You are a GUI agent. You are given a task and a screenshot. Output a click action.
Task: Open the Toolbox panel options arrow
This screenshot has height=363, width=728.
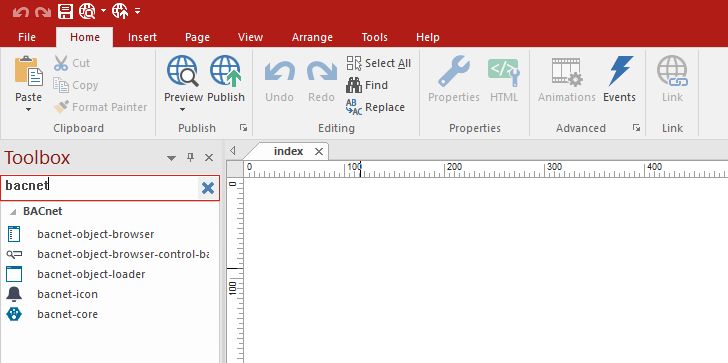(x=171, y=158)
